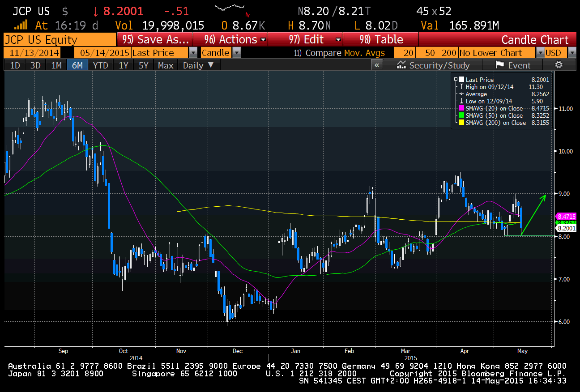
Task: Switch to the 5Y range tab
Action: pyautogui.click(x=144, y=65)
